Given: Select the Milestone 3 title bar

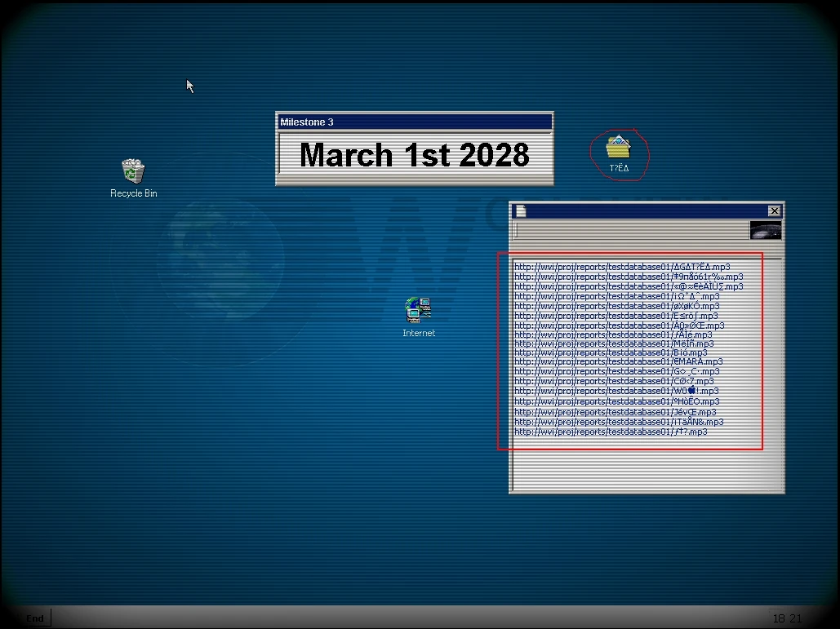Looking at the screenshot, I should tap(414, 122).
